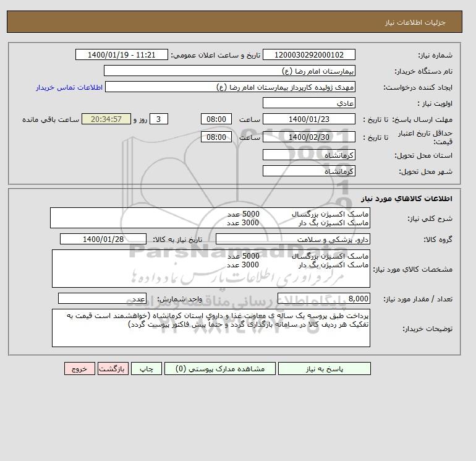476x461 pixels.
Task: Click the label ایجاد کننده درخواست
Action: click(418, 87)
